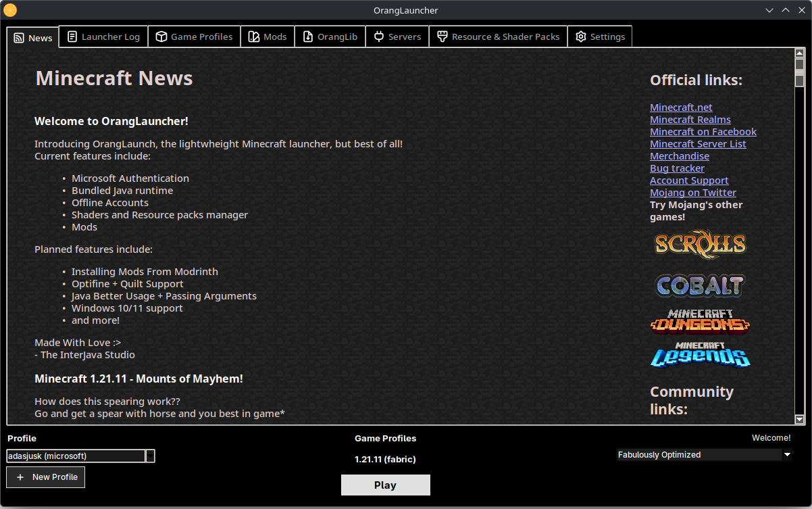This screenshot has height=509, width=812.
Task: Click the Scrolls game logo
Action: click(x=700, y=244)
